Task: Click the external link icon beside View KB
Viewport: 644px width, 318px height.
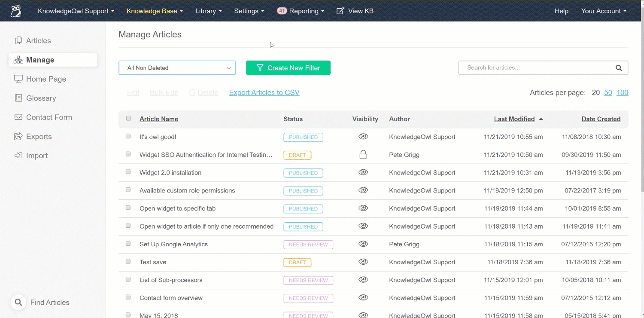Action: click(340, 11)
